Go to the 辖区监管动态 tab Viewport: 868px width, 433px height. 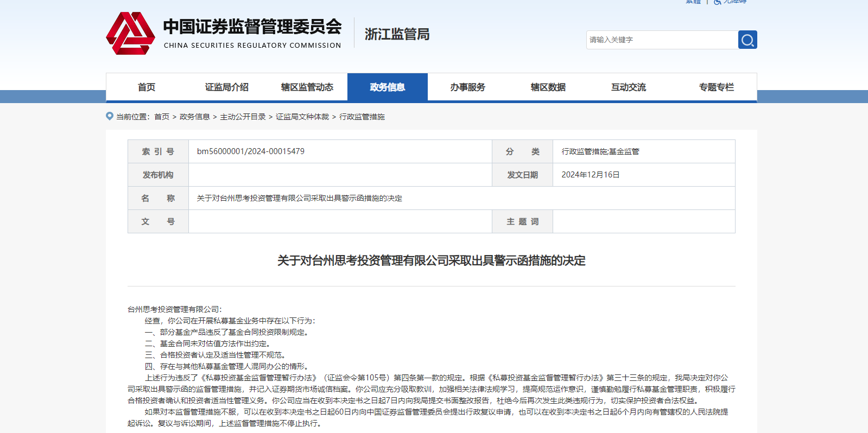pos(307,87)
